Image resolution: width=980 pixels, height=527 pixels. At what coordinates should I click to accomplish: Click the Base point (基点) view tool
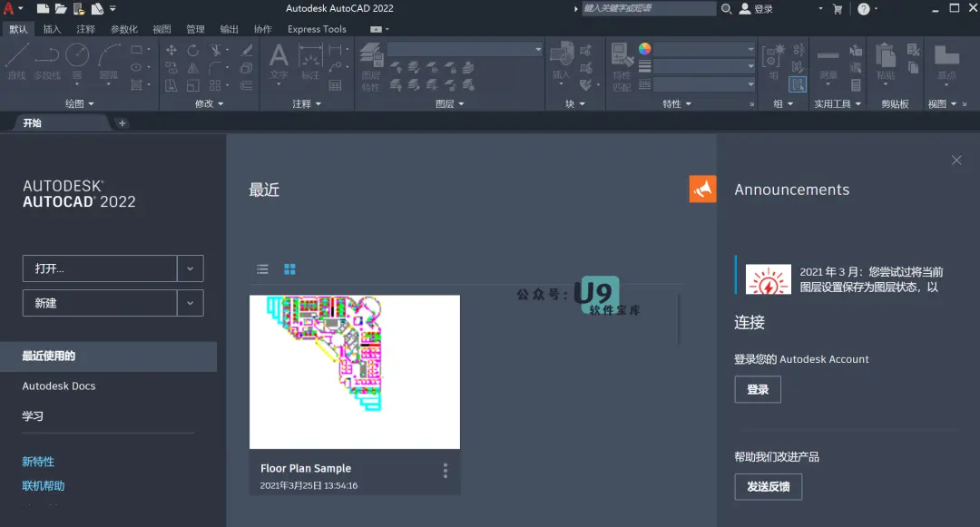(x=946, y=62)
